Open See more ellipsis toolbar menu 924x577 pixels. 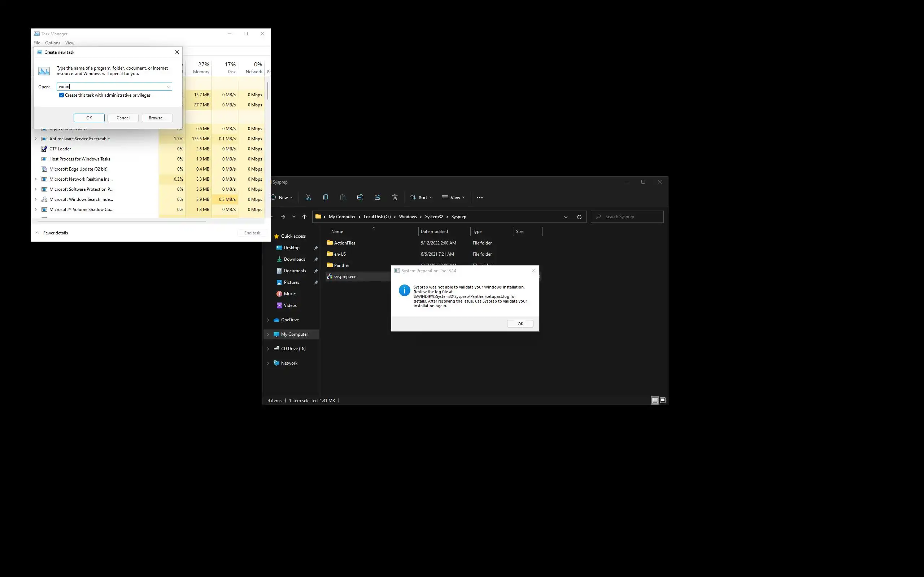480,197
